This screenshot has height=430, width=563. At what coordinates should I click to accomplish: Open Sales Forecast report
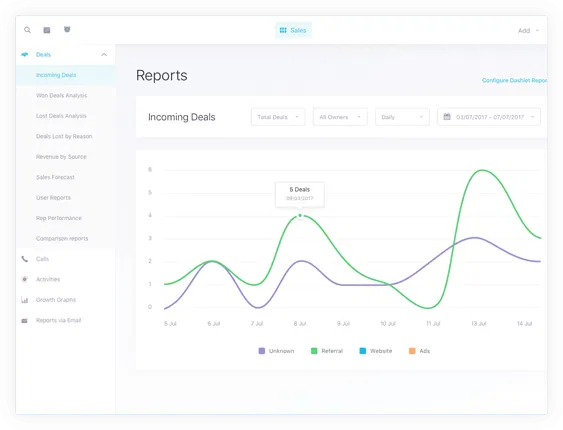(x=55, y=177)
